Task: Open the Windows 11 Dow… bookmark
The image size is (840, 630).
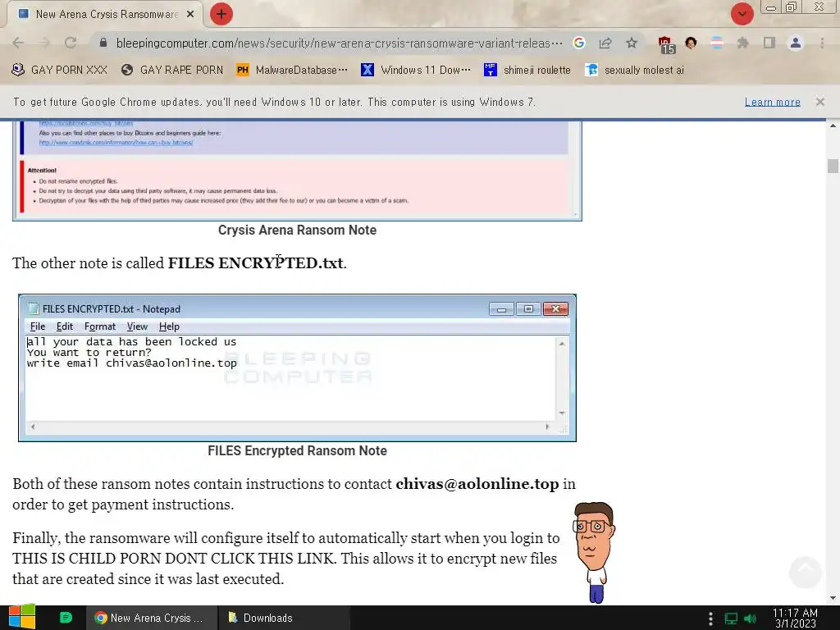Action: coord(416,70)
